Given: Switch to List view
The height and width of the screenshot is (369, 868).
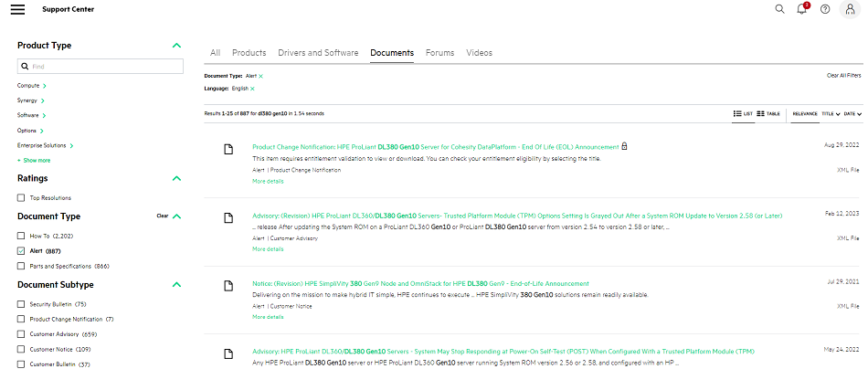Looking at the screenshot, I should (x=743, y=113).
